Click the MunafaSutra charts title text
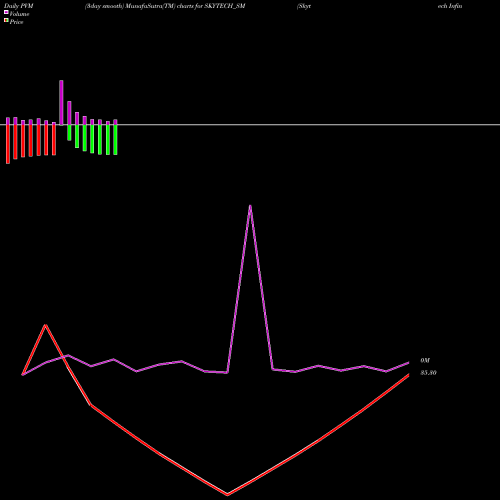 [165, 6]
